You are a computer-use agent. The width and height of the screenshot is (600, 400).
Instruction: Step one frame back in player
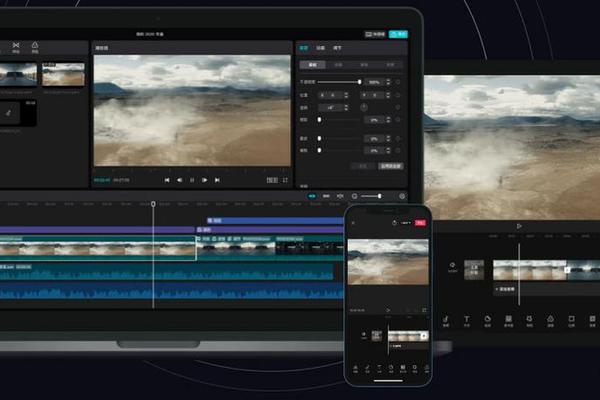click(179, 180)
